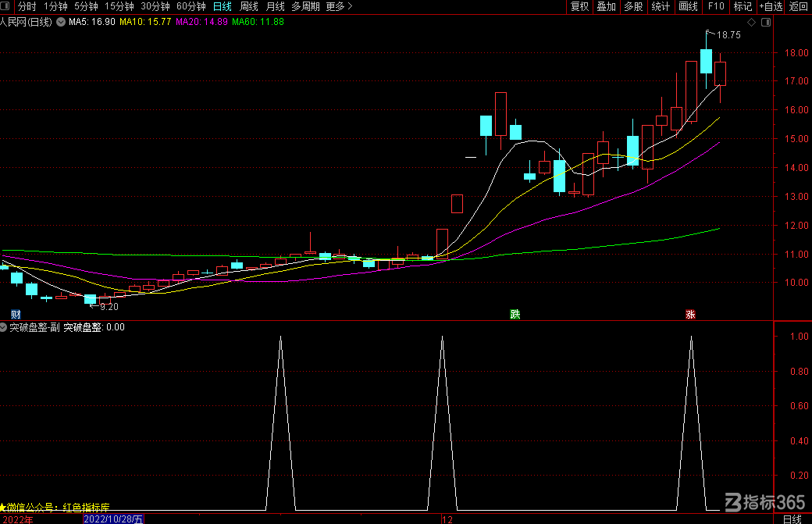
Task: Click the 12.00 price axis label
Action: click(796, 225)
